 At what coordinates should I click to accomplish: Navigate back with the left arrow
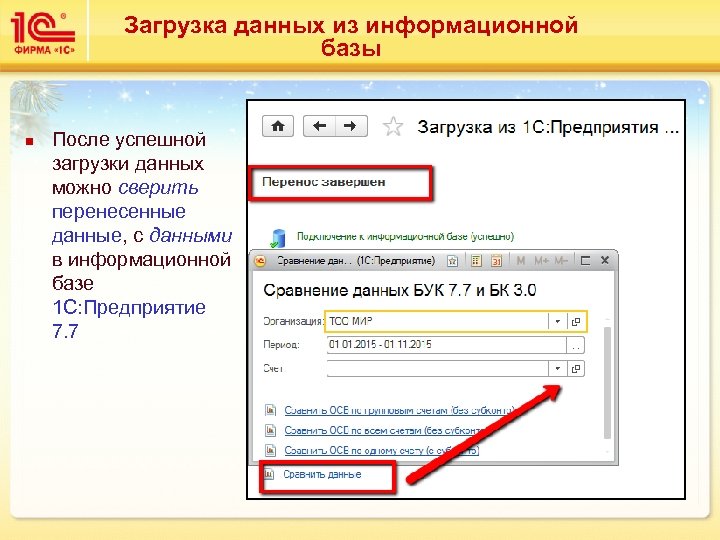320,126
